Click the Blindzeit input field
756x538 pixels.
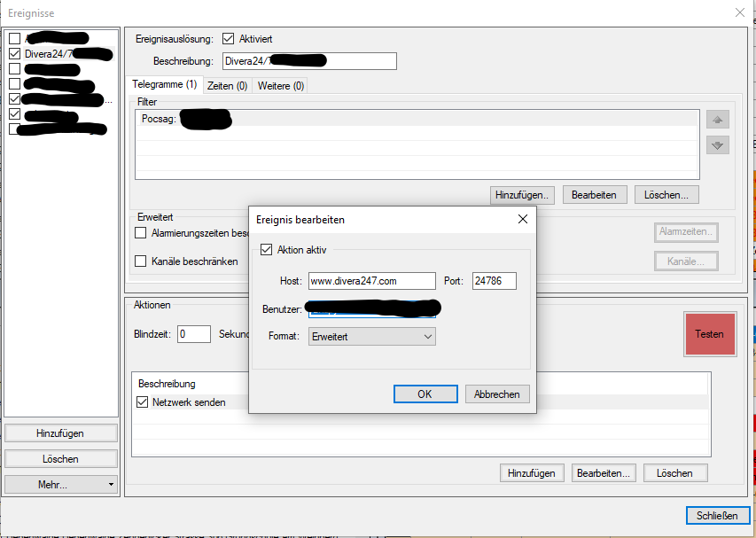pos(194,334)
